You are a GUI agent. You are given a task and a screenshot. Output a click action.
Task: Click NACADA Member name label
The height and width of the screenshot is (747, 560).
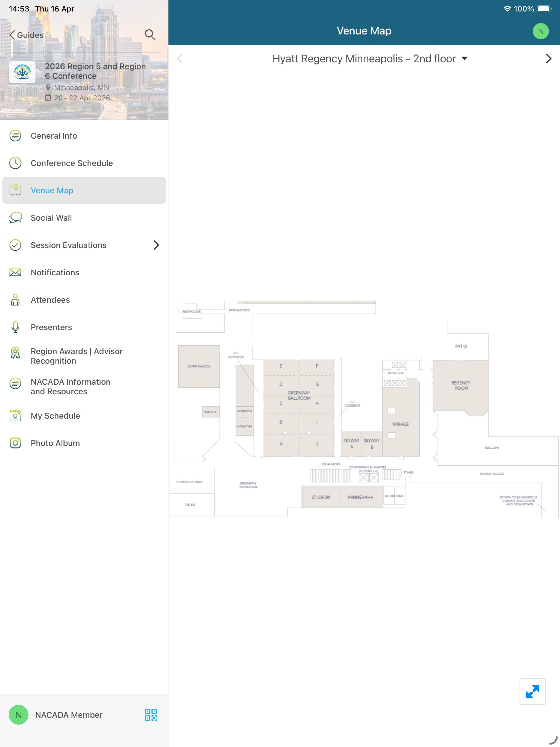coord(69,715)
